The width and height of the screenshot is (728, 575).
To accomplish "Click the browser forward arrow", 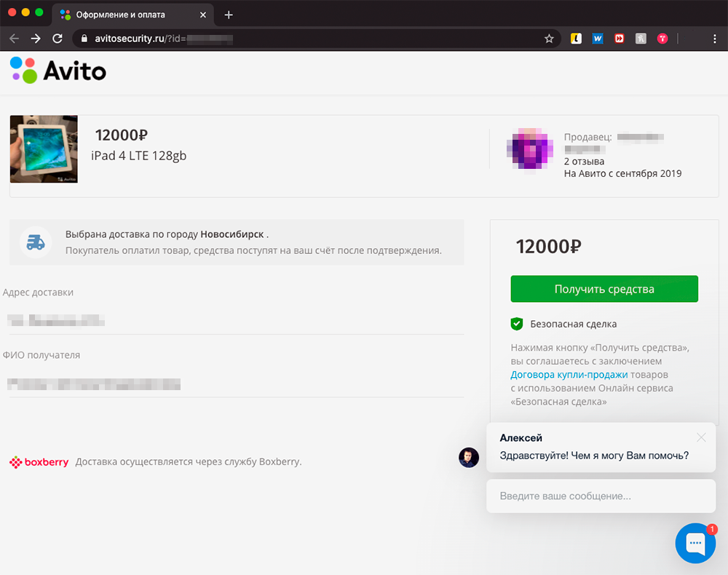I will click(x=36, y=39).
